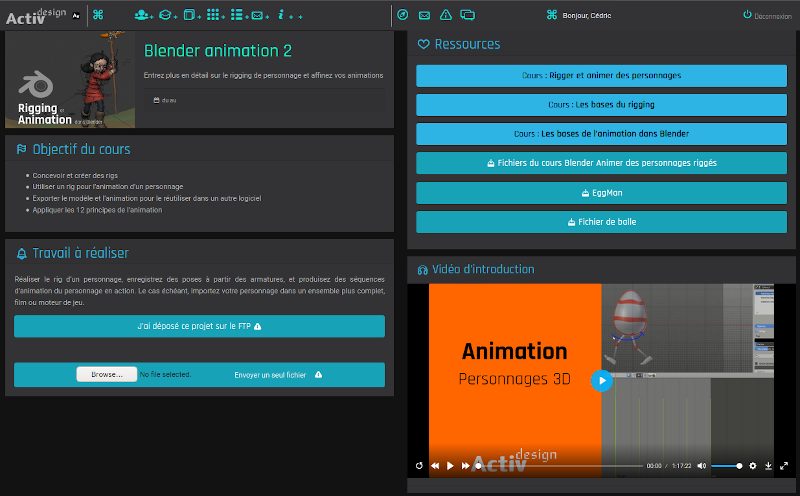
Task: Open Cours : Rigger et animer des personnages
Action: (x=602, y=76)
